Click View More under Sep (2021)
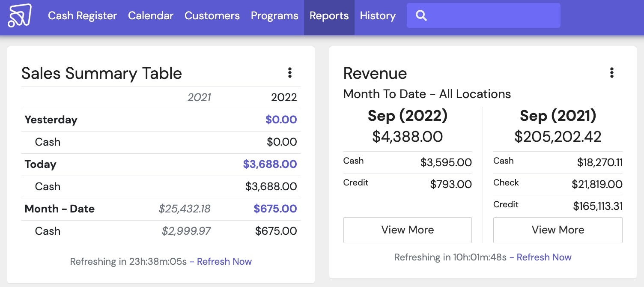This screenshot has width=644, height=287. (x=558, y=230)
